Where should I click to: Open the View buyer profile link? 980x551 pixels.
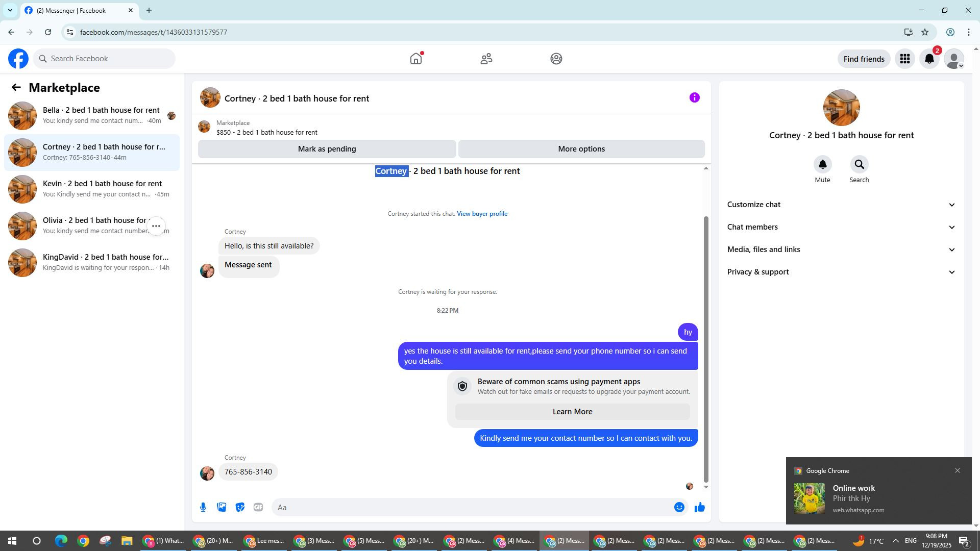[482, 214]
